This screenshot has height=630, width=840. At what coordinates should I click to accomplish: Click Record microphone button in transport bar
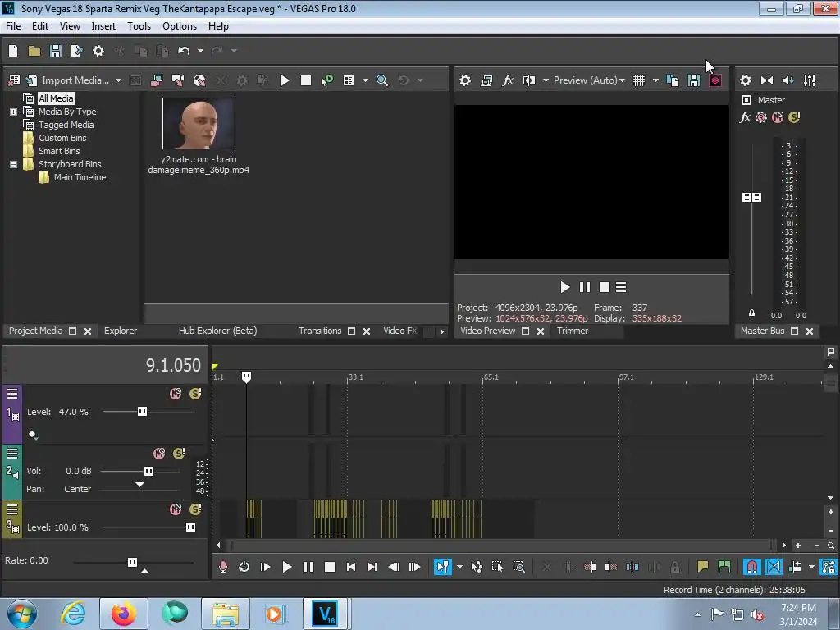[x=223, y=567]
